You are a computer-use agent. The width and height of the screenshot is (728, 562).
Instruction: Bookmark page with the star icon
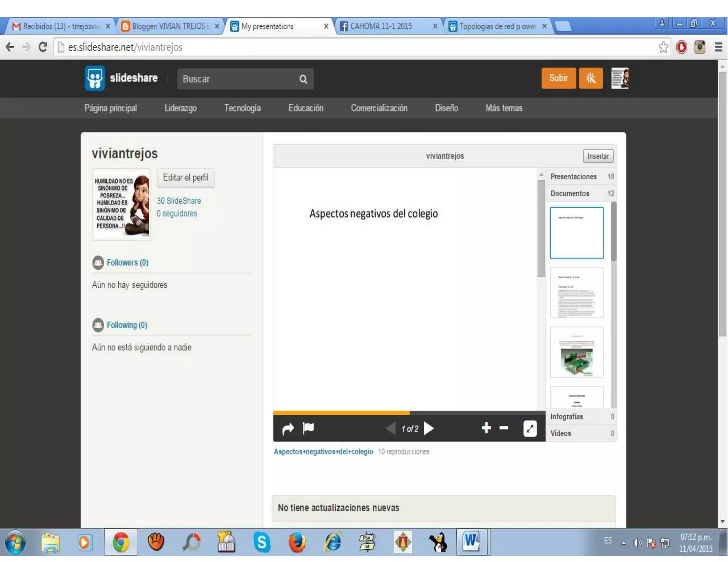coord(663,47)
